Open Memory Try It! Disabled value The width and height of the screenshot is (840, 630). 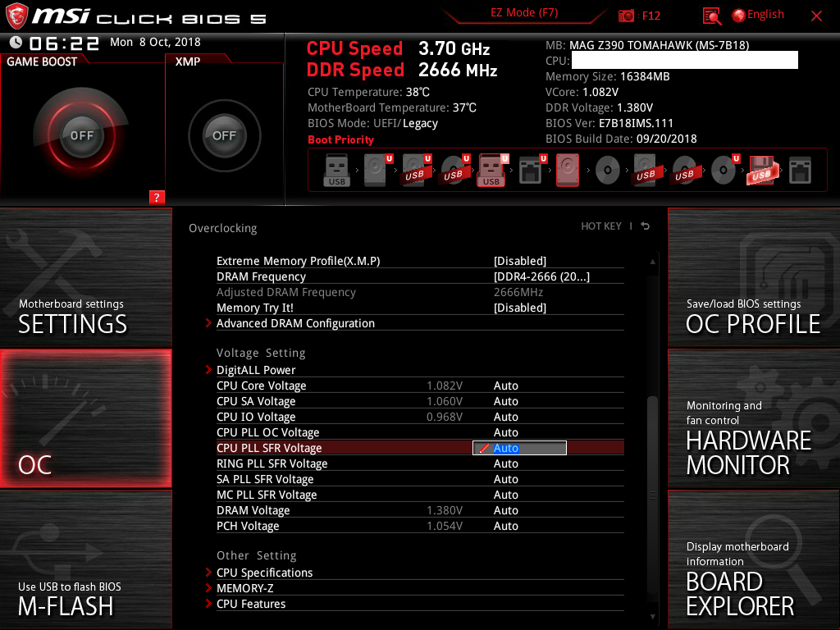click(x=519, y=308)
